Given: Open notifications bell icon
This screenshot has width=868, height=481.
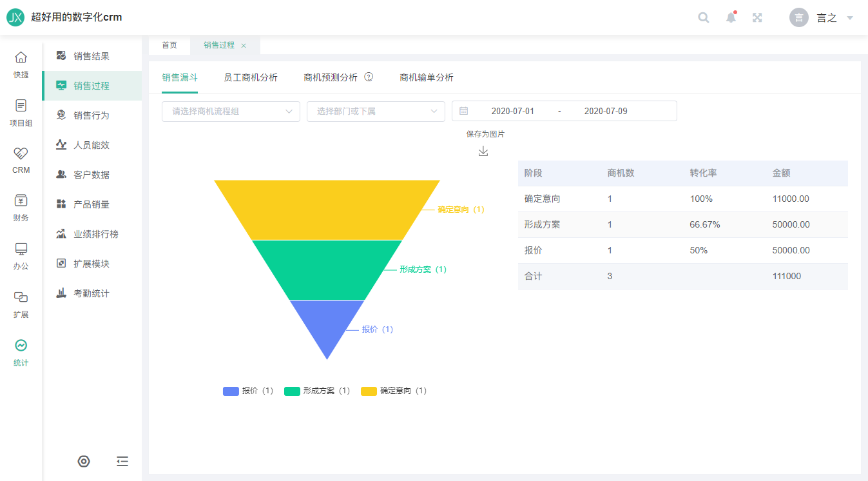Looking at the screenshot, I should tap(731, 17).
